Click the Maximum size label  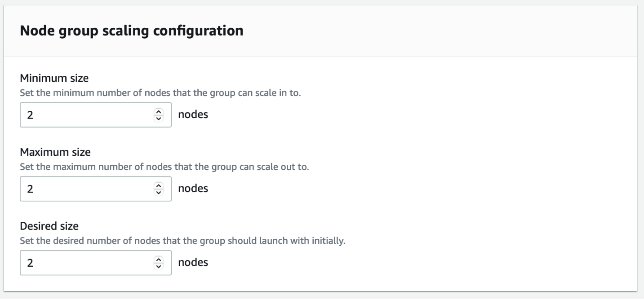coord(55,152)
